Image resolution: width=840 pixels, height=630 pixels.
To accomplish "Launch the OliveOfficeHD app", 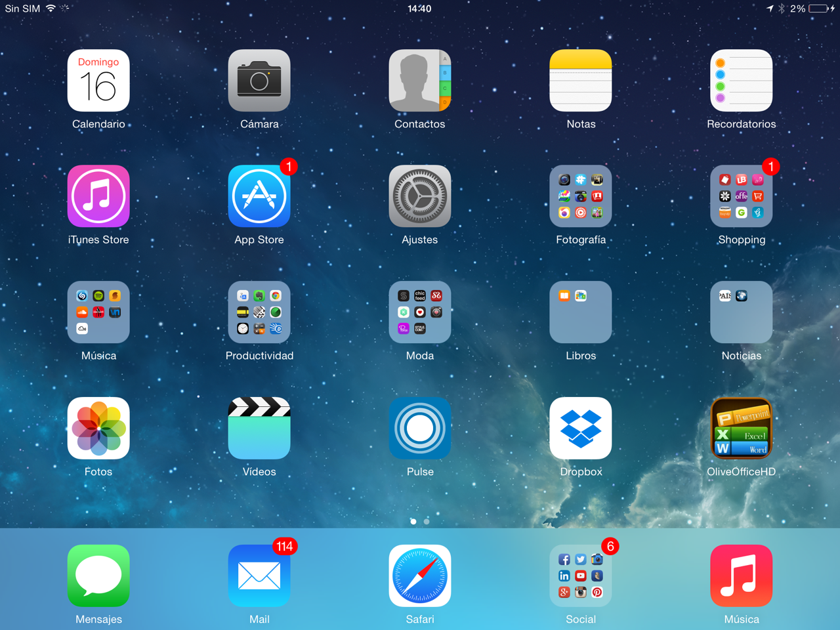I will pyautogui.click(x=742, y=428).
